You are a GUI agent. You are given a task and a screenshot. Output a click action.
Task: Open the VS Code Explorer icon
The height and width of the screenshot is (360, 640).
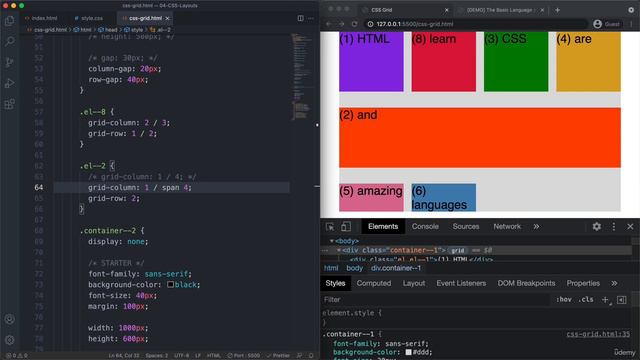(x=10, y=20)
